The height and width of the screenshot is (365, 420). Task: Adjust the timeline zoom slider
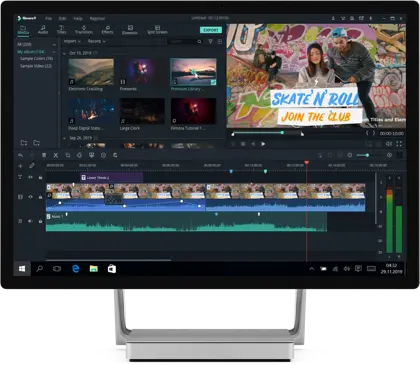(x=367, y=155)
